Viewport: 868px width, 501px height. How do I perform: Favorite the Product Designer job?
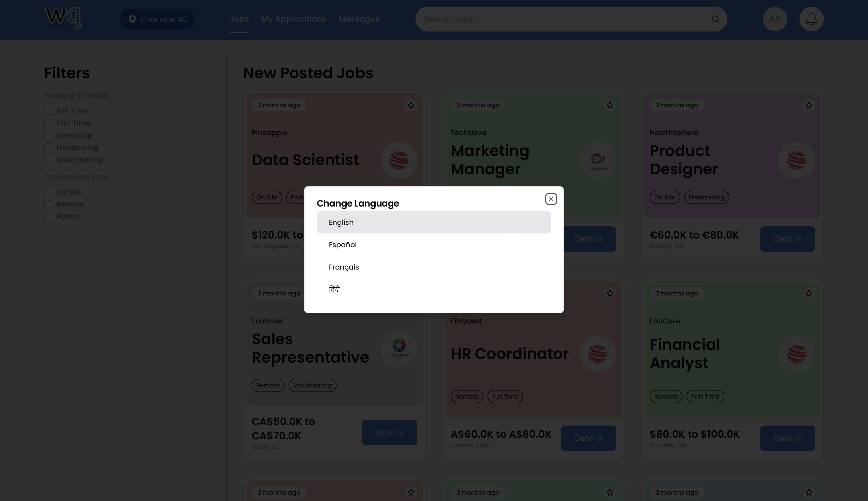coord(809,105)
